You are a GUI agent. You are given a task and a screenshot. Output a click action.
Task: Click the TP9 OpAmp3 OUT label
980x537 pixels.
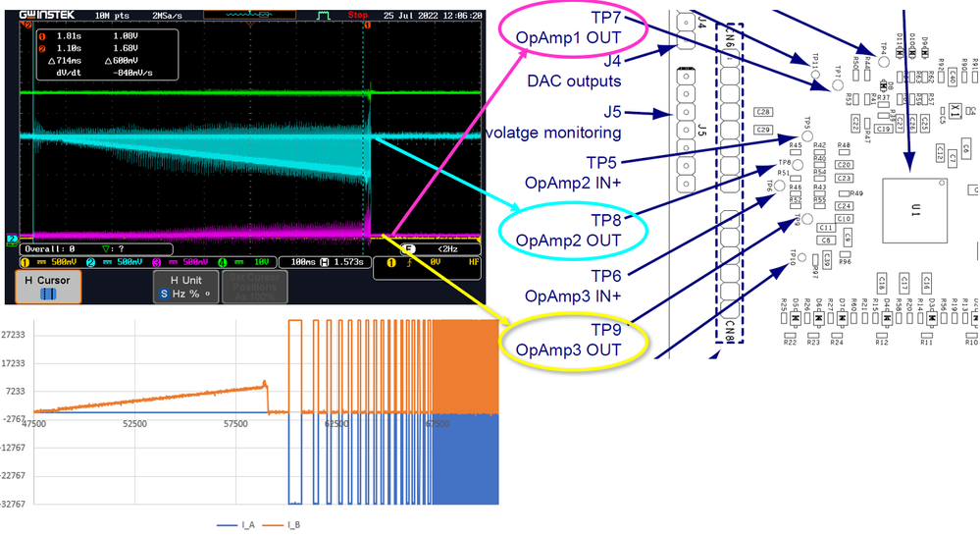click(568, 340)
